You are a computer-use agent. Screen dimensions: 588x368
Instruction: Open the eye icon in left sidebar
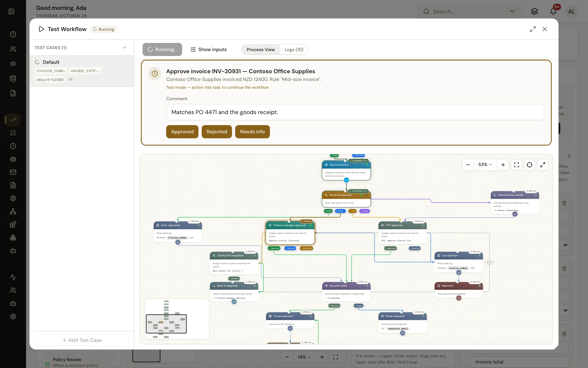[x=13, y=64]
